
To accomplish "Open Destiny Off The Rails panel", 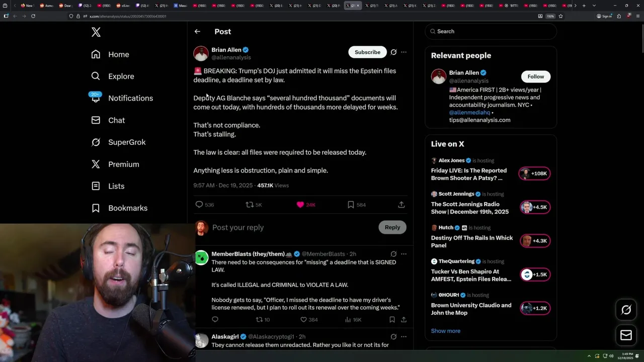I will [x=472, y=241].
